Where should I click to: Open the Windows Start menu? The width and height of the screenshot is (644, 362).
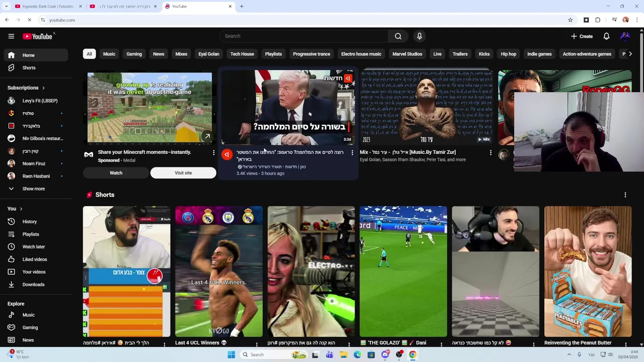(231, 354)
